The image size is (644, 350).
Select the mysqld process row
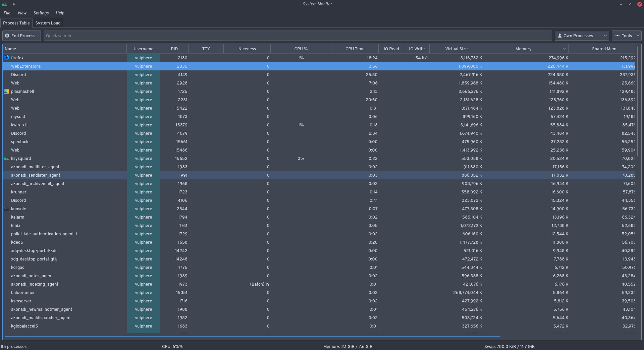[319, 116]
